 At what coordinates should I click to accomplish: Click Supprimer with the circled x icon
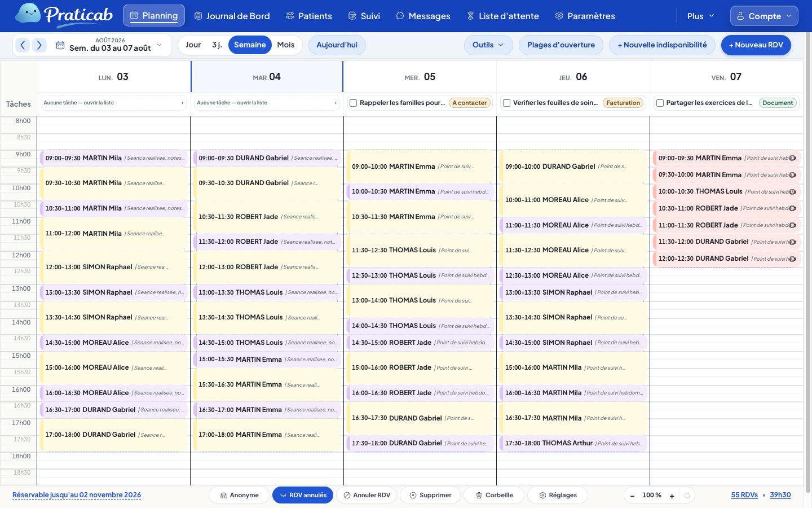click(430, 495)
